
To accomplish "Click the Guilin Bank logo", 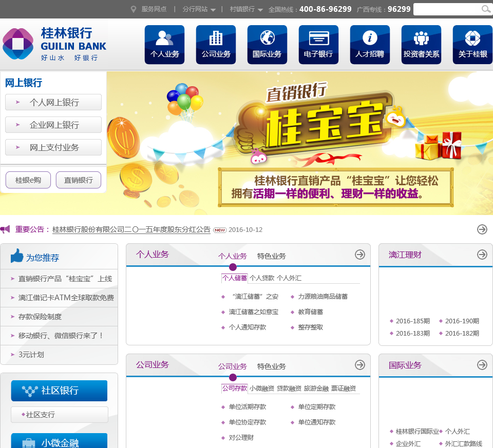I will tap(54, 44).
